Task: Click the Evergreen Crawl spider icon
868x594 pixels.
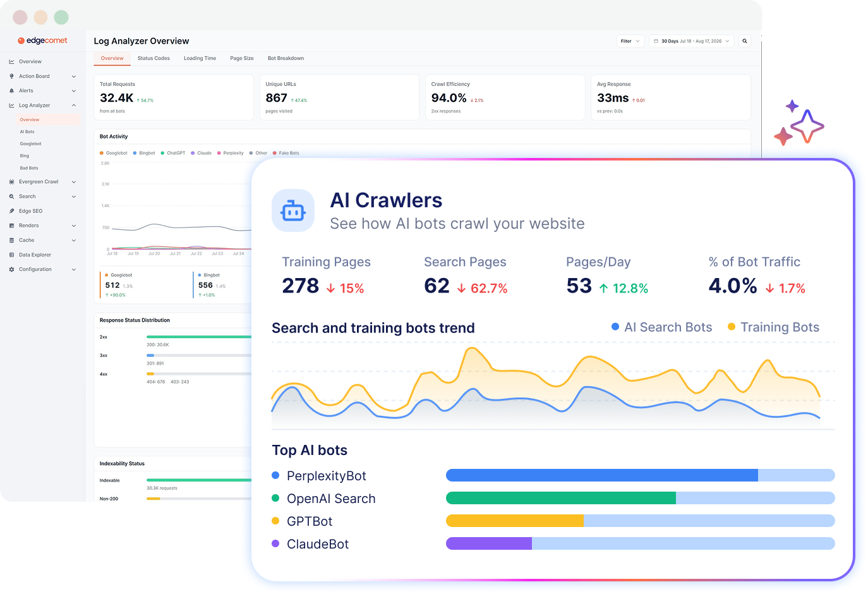Action: (11, 182)
